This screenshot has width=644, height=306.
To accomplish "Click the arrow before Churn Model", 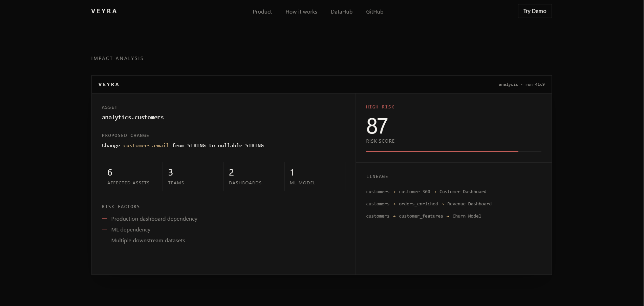I will [448, 217].
